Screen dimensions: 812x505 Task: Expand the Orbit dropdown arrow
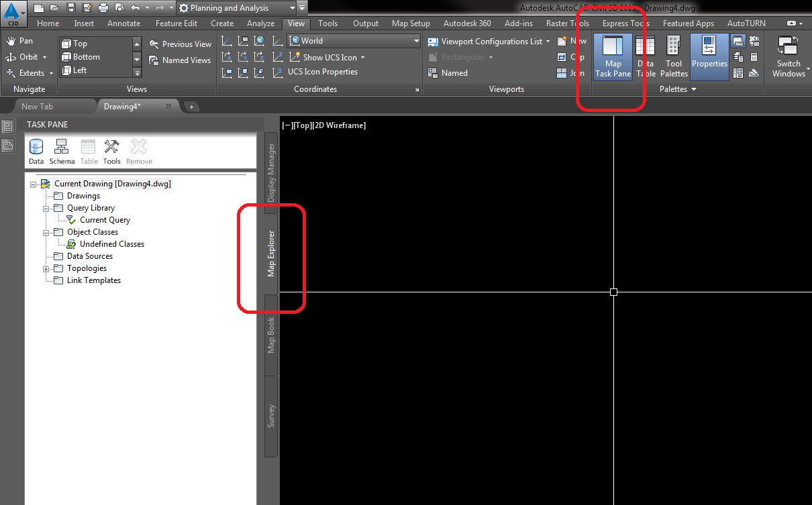tap(44, 58)
